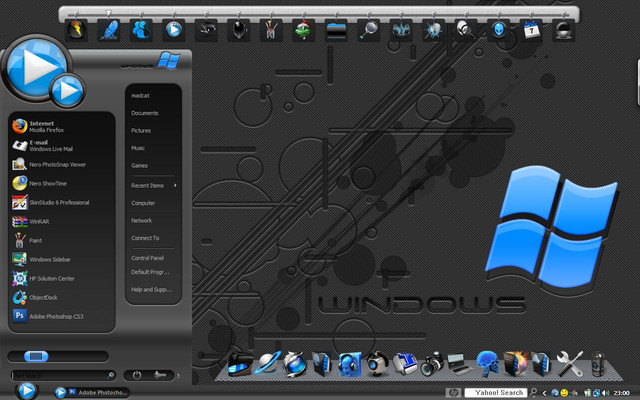Open Windows Sidebar entry
The image size is (640, 400).
[x=61, y=260]
